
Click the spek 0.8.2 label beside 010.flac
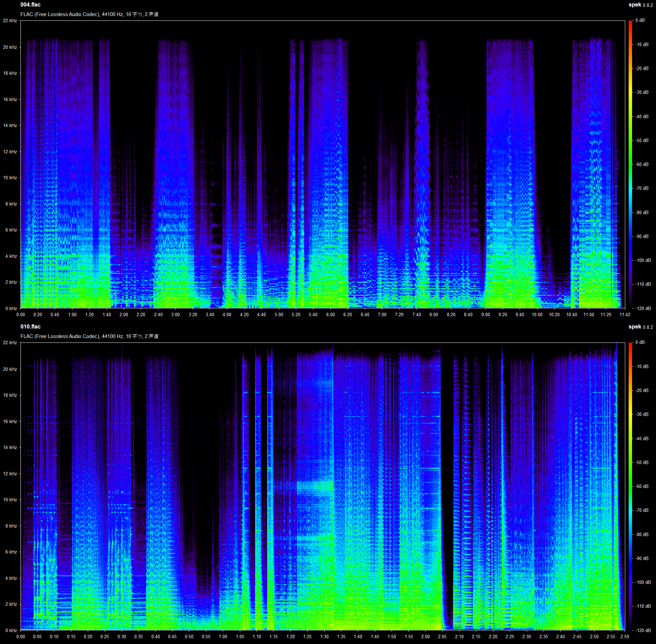click(x=641, y=327)
